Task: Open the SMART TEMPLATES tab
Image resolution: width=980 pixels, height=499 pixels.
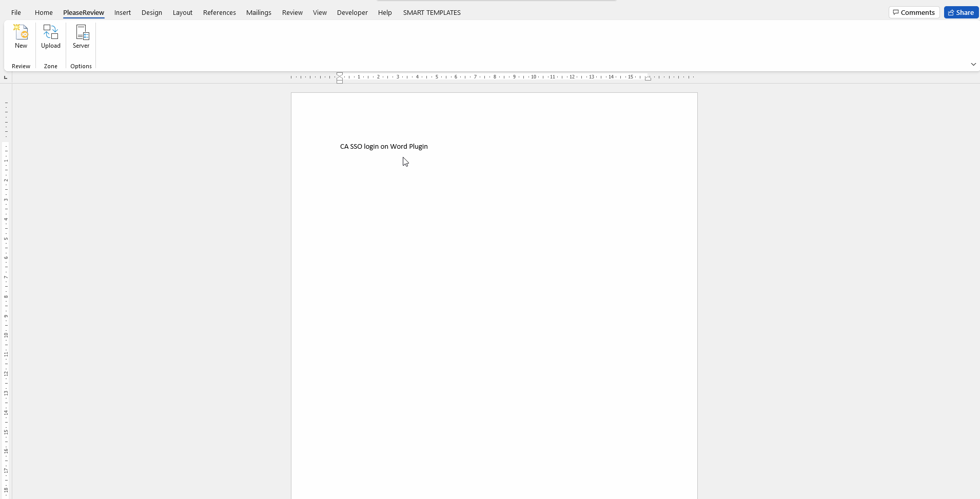Action: (432, 12)
